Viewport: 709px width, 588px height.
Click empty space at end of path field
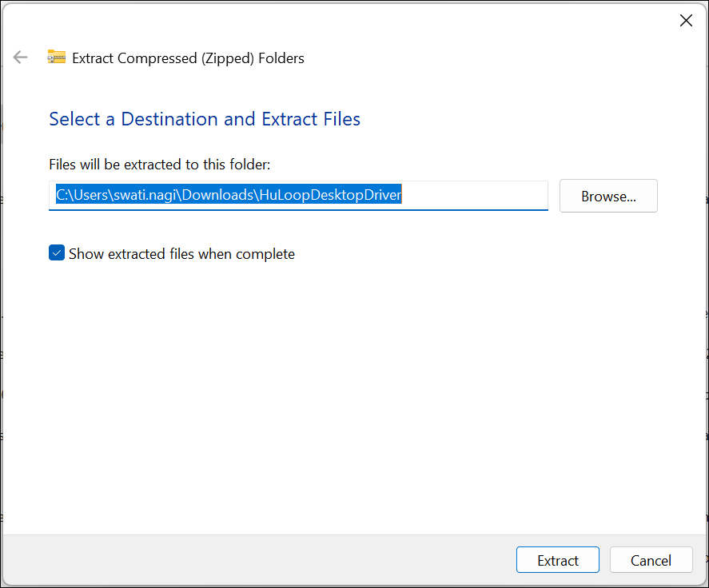[x=480, y=196]
